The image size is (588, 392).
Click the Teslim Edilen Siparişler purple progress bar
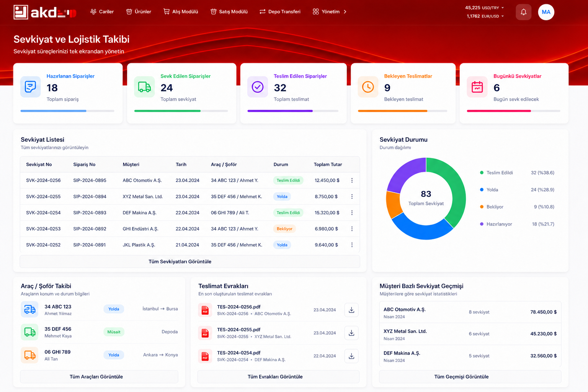click(x=280, y=111)
